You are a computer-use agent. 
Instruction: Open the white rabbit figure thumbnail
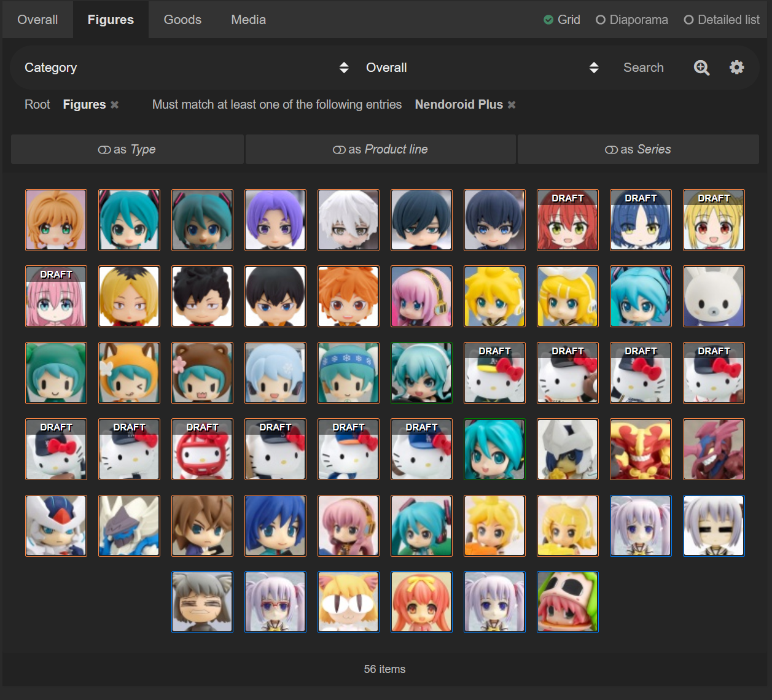click(x=714, y=296)
